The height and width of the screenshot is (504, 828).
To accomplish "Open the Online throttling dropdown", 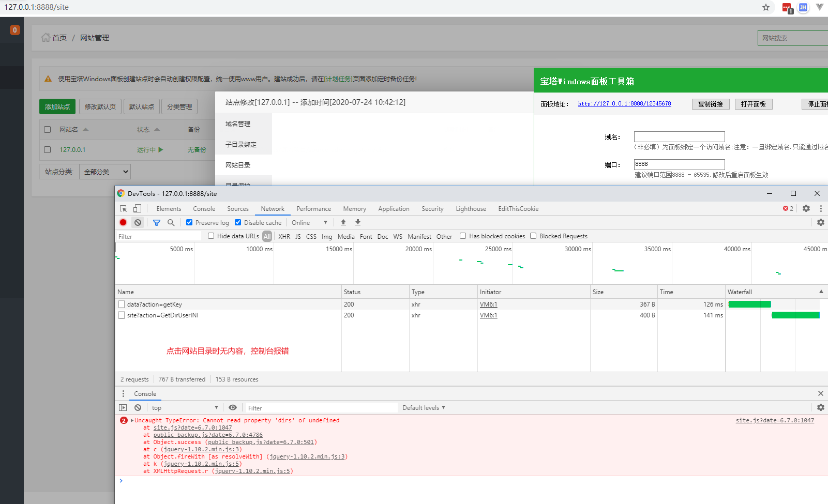I will tap(309, 222).
